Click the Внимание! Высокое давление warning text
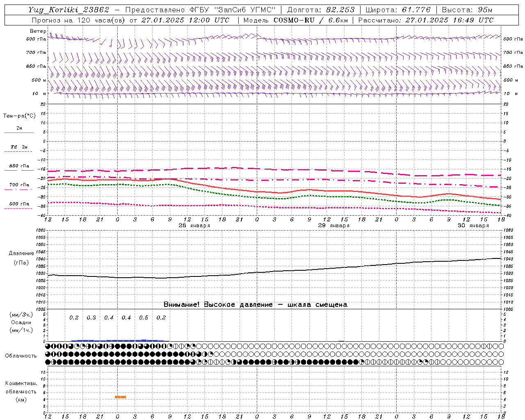Image resolution: width=525 pixels, height=420 pixels. (x=256, y=305)
